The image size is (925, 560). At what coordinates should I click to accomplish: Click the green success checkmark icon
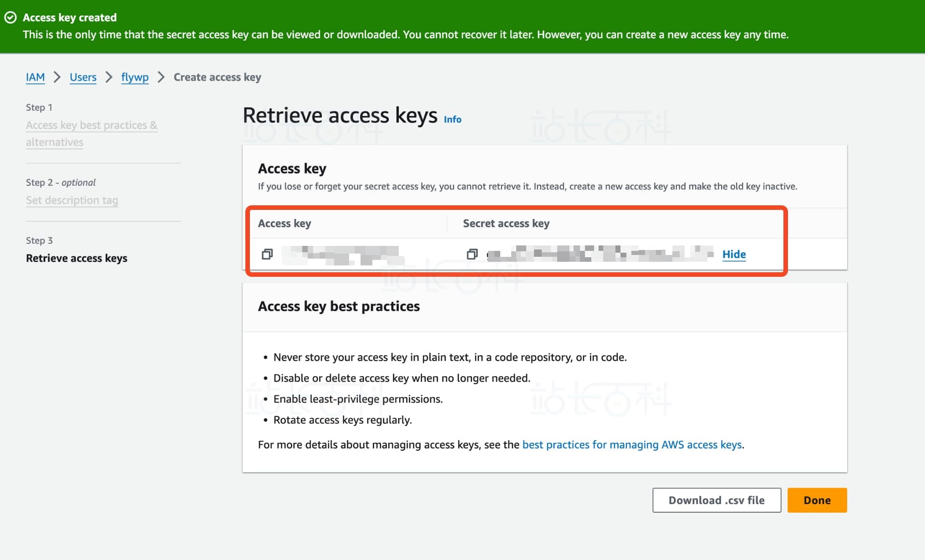10,17
